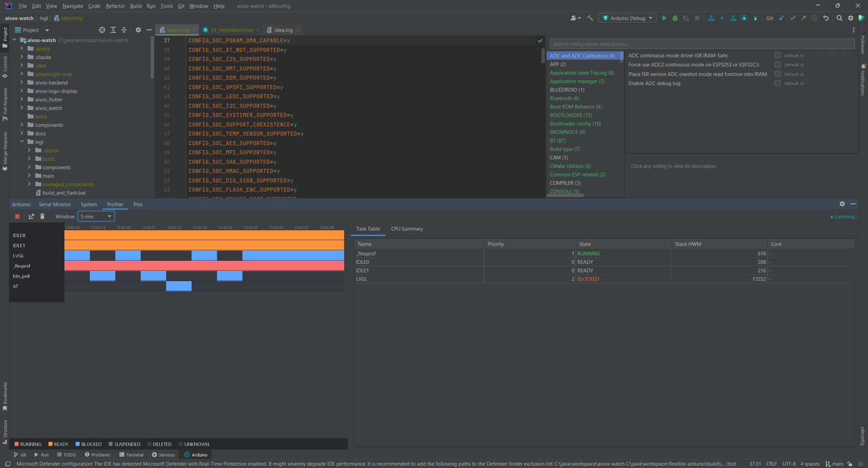Toggle ADC continuous mode driver ISR IRAM-Safe

pyautogui.click(x=777, y=55)
